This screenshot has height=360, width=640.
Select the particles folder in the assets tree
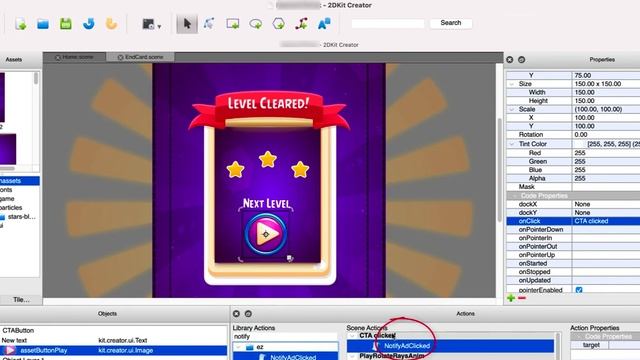11,208
